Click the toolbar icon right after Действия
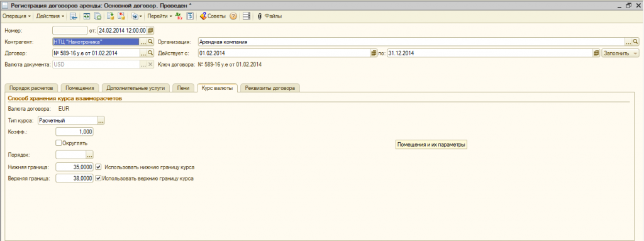The image size is (644, 241). [x=74, y=16]
